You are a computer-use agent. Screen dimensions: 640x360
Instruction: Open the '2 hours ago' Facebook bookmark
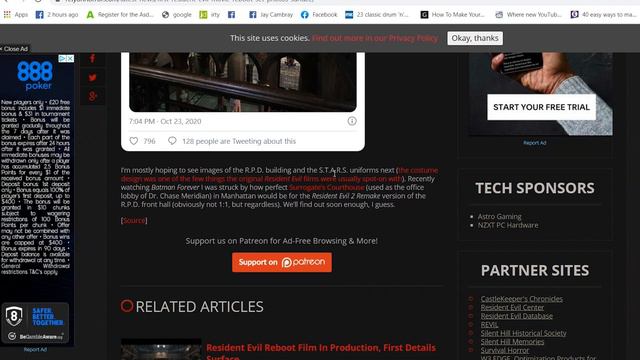[x=57, y=15]
